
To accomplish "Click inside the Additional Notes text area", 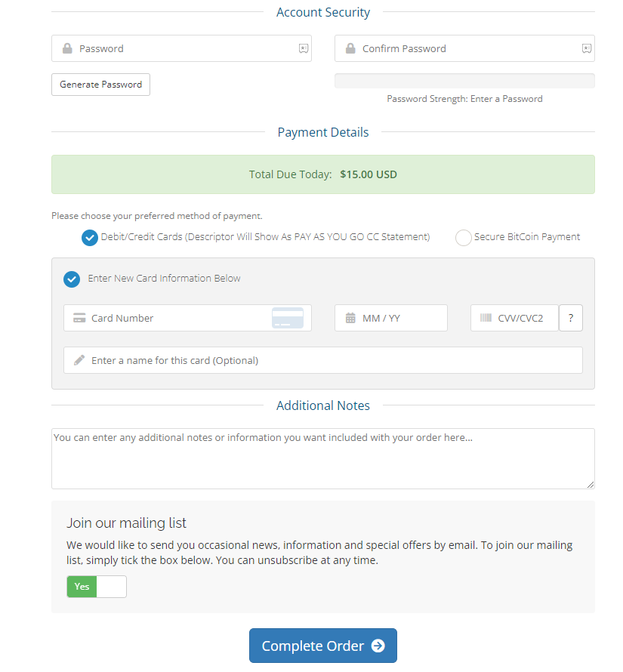I will (x=322, y=457).
